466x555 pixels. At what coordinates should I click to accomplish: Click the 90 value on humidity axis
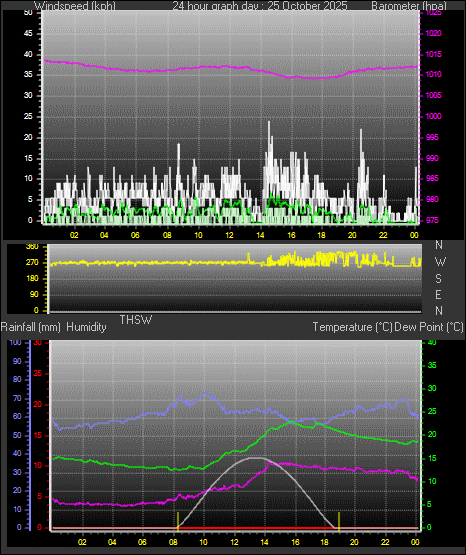coord(17,361)
